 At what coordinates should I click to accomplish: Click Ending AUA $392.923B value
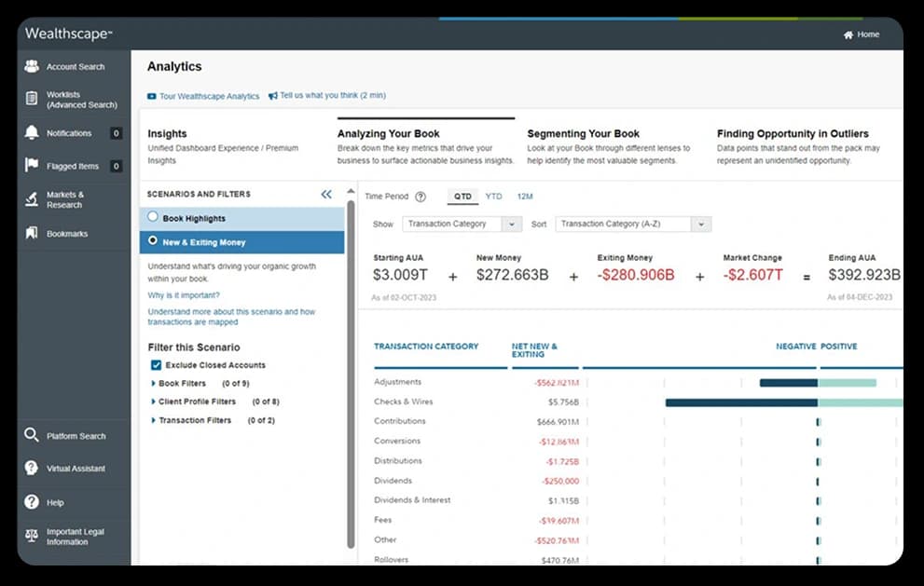(864, 275)
